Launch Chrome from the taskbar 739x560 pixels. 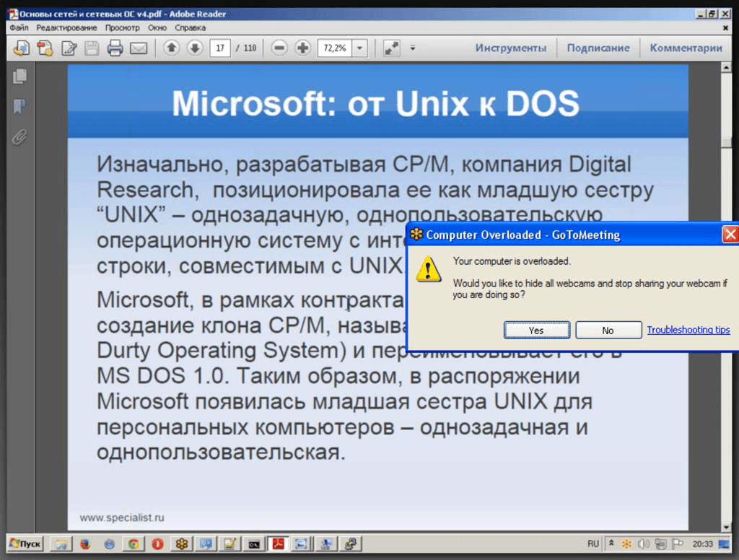click(134, 544)
